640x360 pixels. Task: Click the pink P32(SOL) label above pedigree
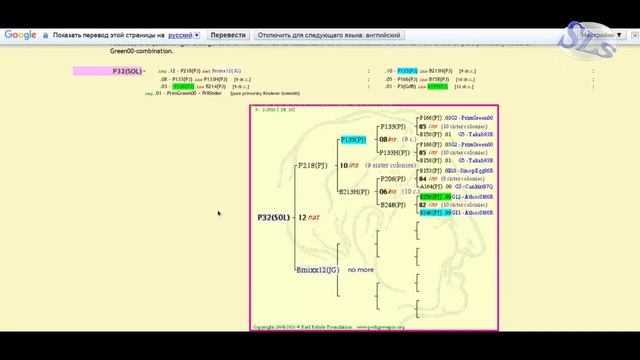pos(109,71)
